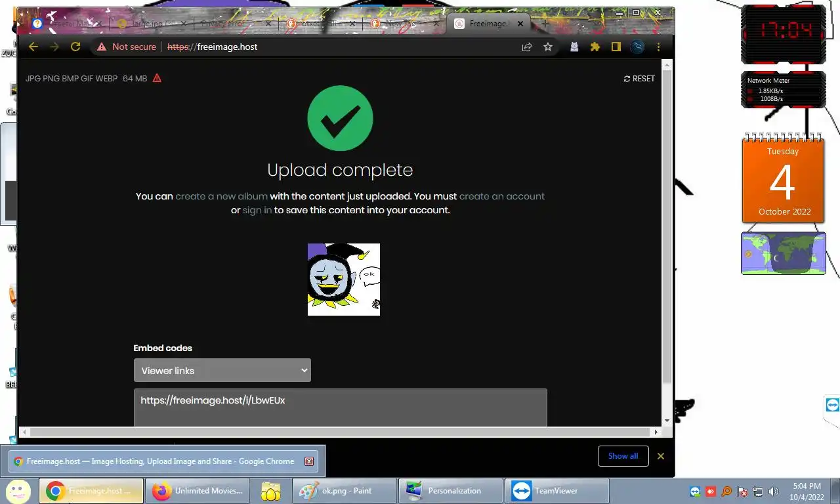Open the create a new album link
The width and height of the screenshot is (840, 504).
click(222, 196)
